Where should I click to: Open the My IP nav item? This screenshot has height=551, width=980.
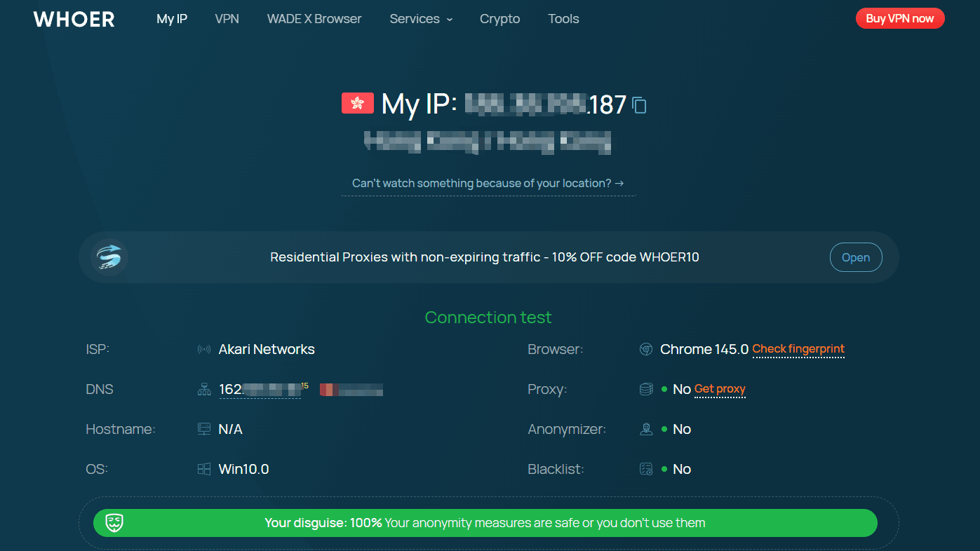tap(172, 19)
